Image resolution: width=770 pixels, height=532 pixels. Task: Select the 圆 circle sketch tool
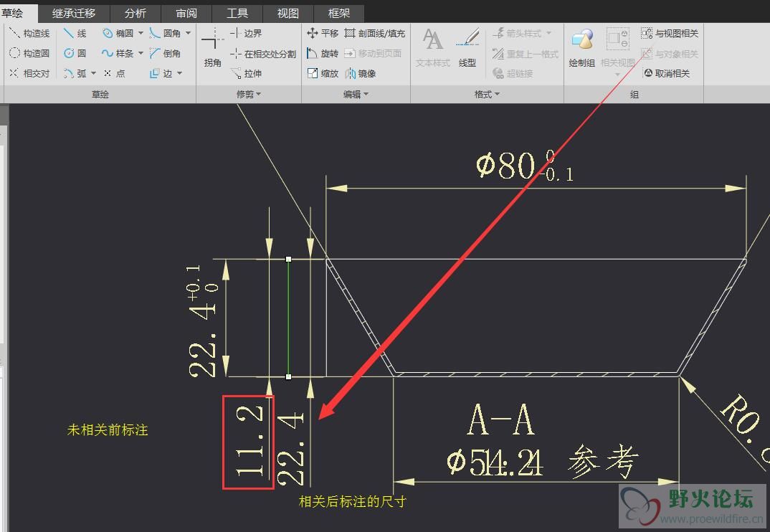point(75,53)
